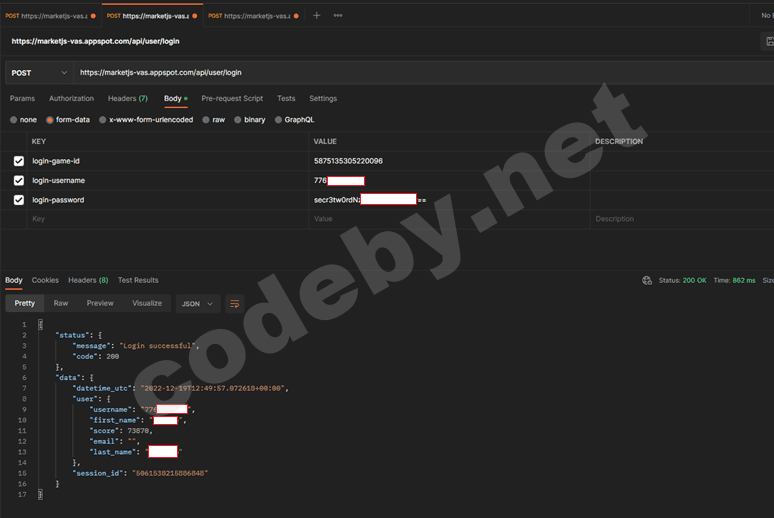Image resolution: width=774 pixels, height=518 pixels.
Task: Click the score 73870 line in response
Action: tap(121, 431)
